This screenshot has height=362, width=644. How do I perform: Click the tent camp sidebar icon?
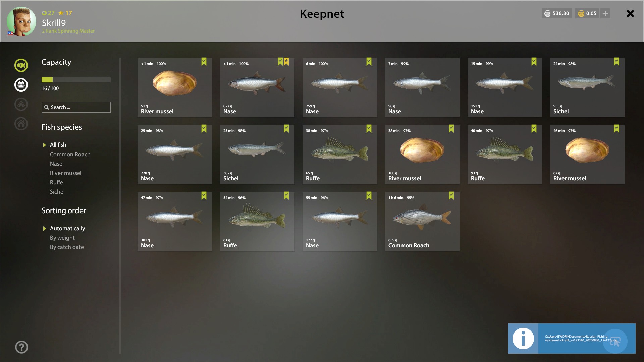(x=21, y=104)
